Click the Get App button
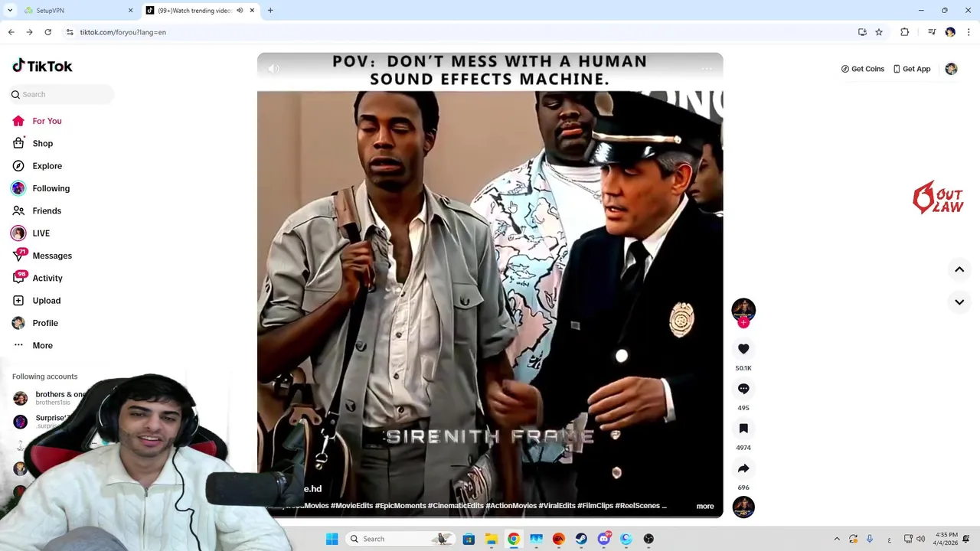The image size is (980, 551). [911, 69]
